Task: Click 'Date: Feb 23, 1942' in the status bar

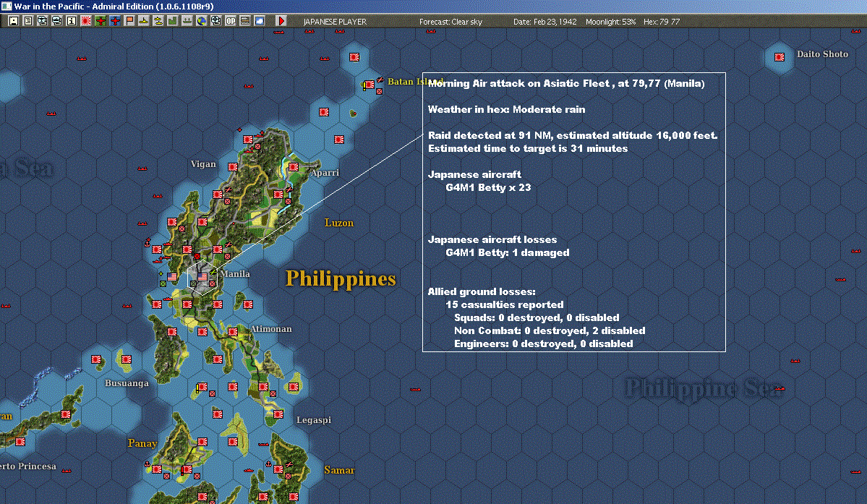Action: click(x=544, y=22)
